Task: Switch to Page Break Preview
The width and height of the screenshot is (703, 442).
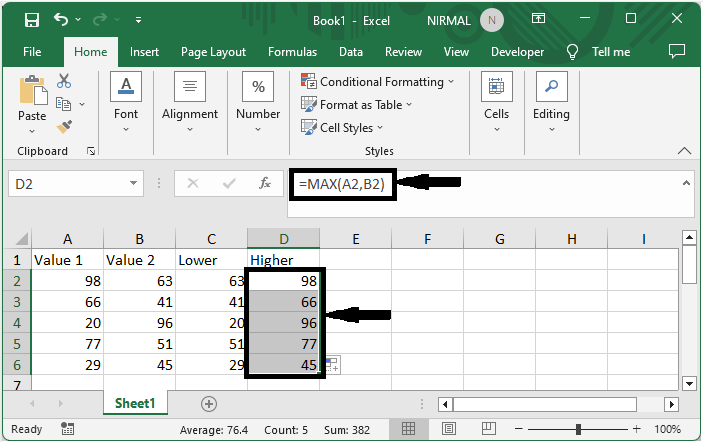Action: [489, 429]
